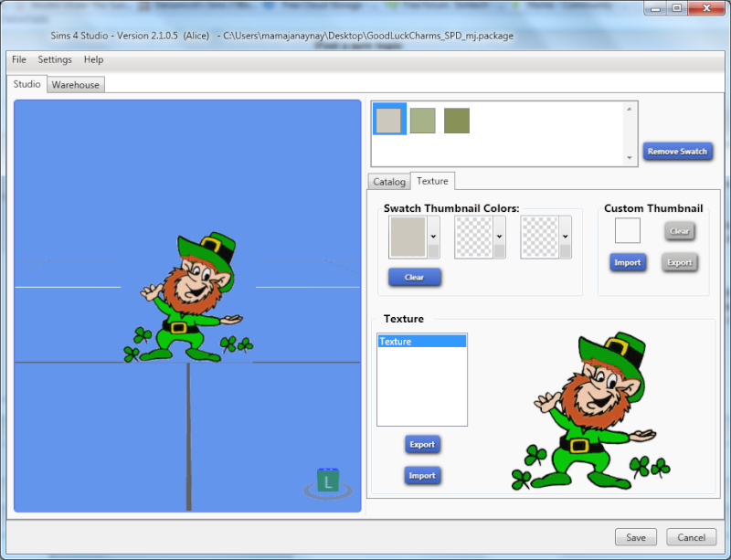
Task: Click the L orientation cube icon
Action: pyautogui.click(x=328, y=481)
